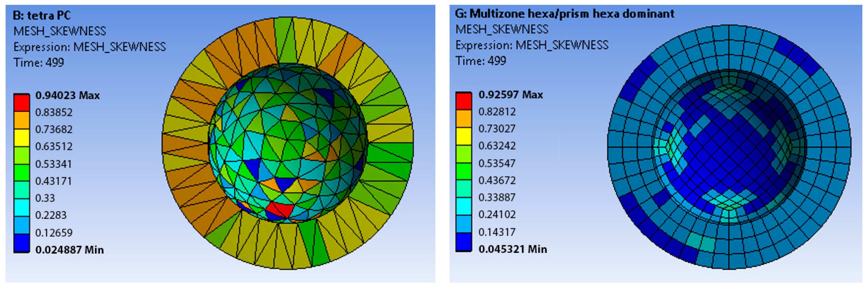
Task: Click the red swatch in tetra PC legend
Action: click(x=22, y=103)
